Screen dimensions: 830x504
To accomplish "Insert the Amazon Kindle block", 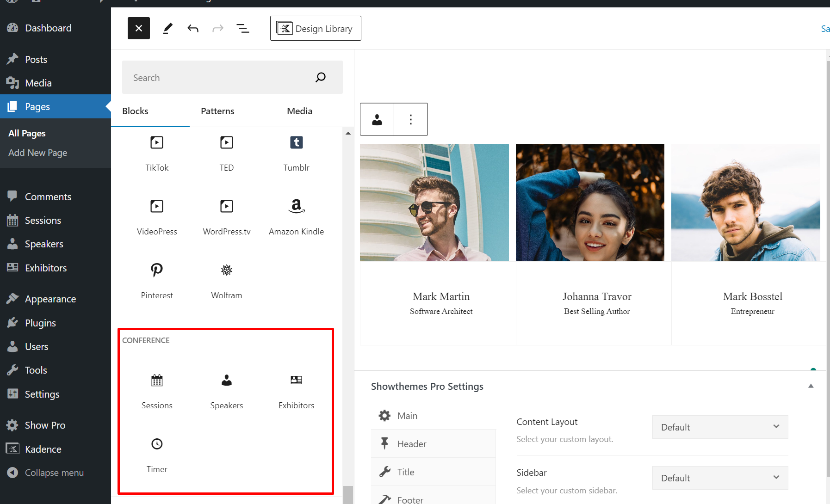I will pos(297,217).
